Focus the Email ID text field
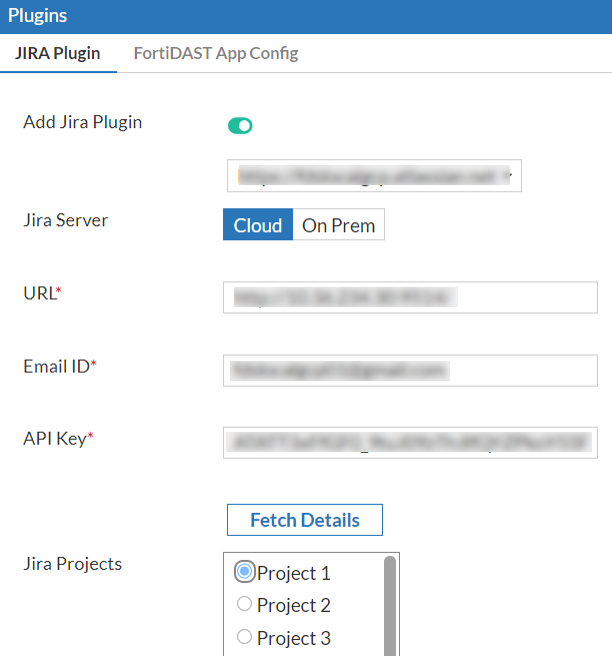This screenshot has width=612, height=656. (410, 370)
